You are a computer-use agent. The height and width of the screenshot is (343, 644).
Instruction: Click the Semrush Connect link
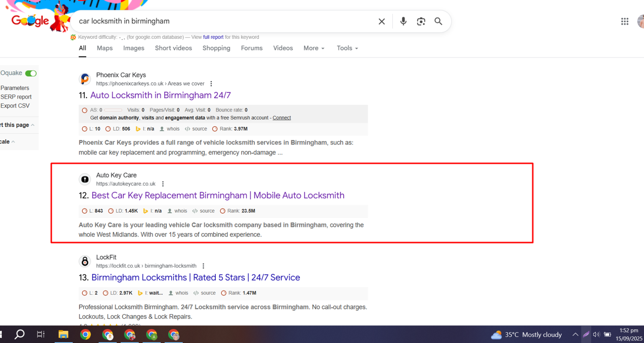(x=281, y=118)
